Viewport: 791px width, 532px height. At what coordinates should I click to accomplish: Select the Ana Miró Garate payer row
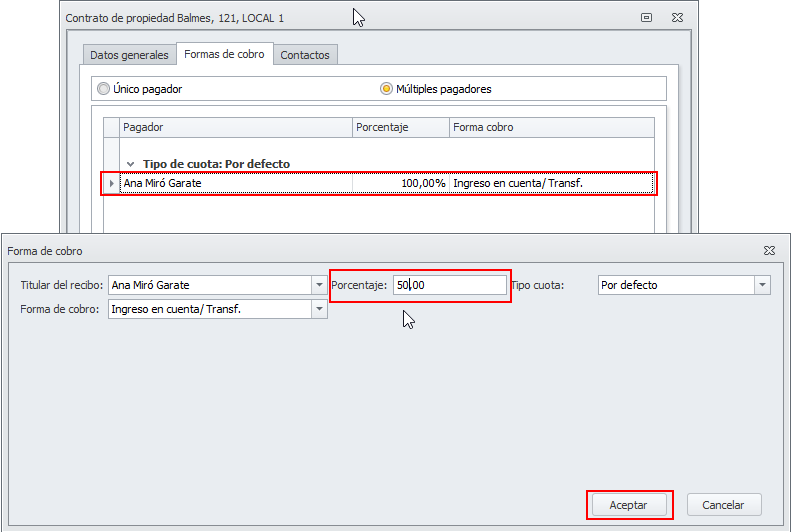[x=235, y=183]
